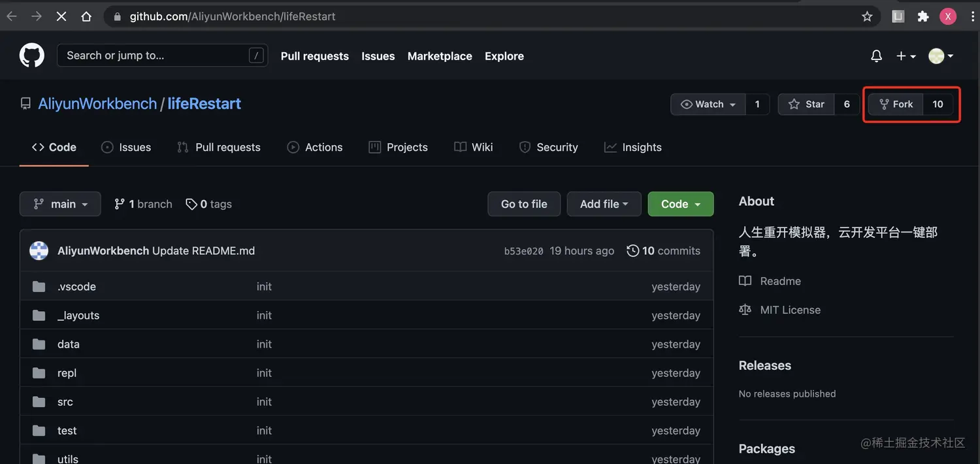This screenshot has width=980, height=464.
Task: Click the folder icon beside src
Action: 39,402
